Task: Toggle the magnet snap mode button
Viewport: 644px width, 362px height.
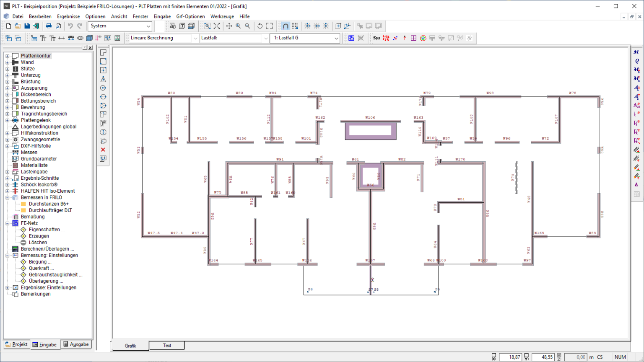Action: point(286,26)
